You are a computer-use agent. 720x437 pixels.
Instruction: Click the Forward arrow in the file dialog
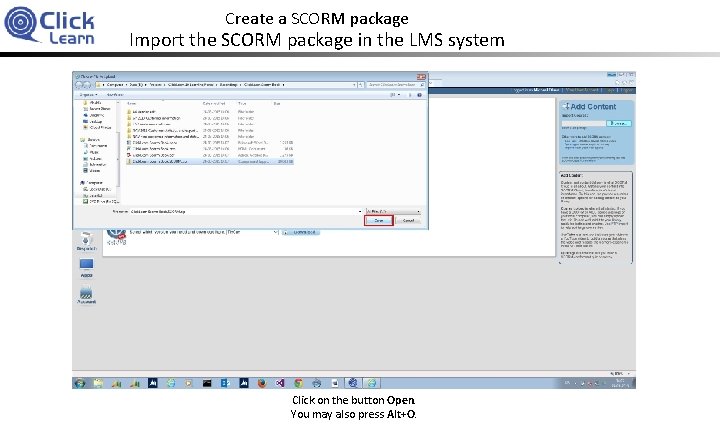(x=87, y=85)
